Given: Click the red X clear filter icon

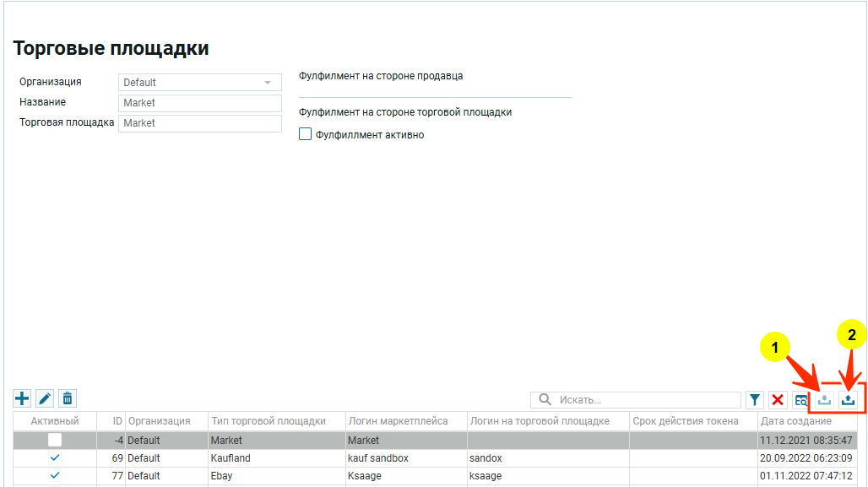Looking at the screenshot, I should point(778,400).
